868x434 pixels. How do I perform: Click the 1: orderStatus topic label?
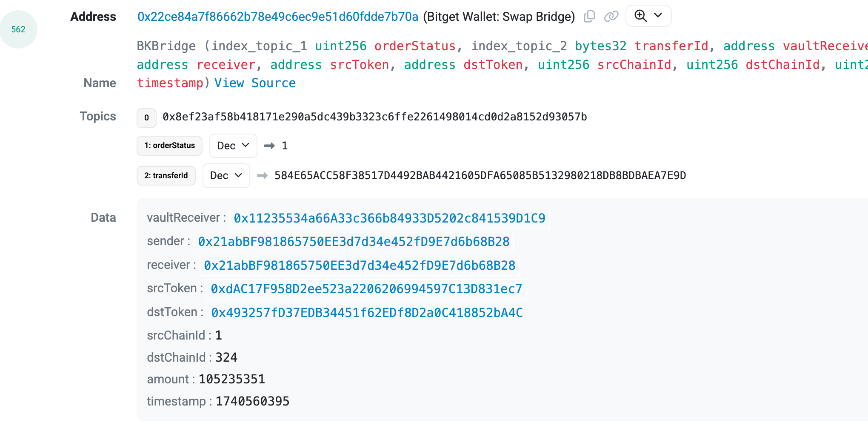click(x=169, y=146)
